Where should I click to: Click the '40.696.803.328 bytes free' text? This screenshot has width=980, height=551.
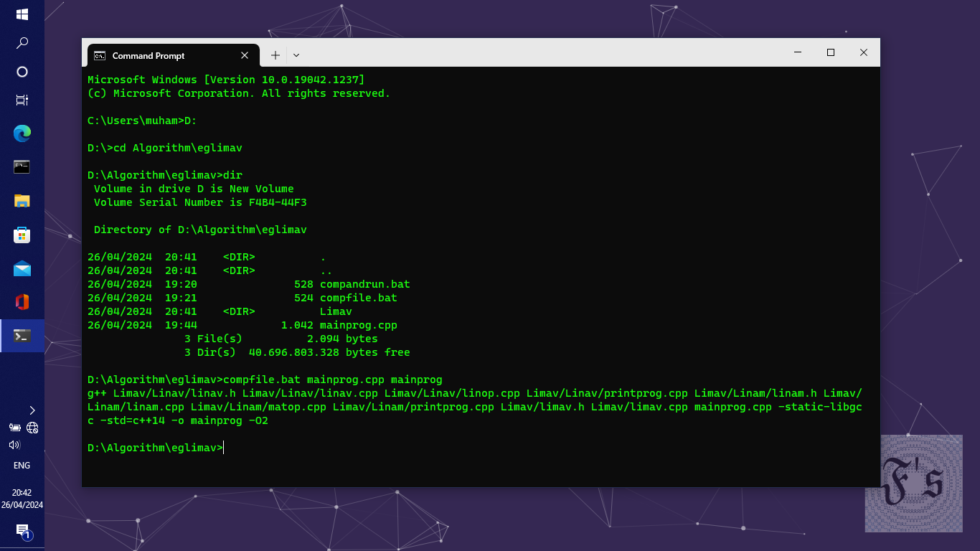coord(329,352)
